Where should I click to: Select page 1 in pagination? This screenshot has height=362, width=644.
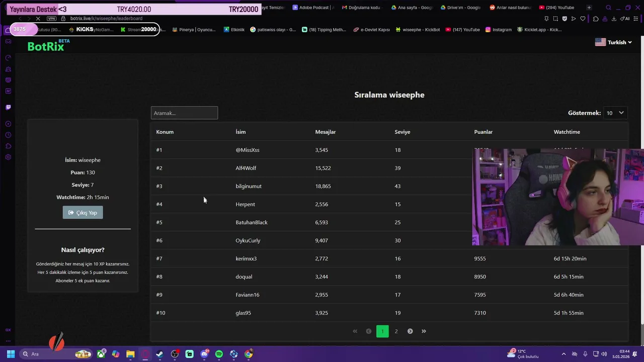(x=382, y=331)
